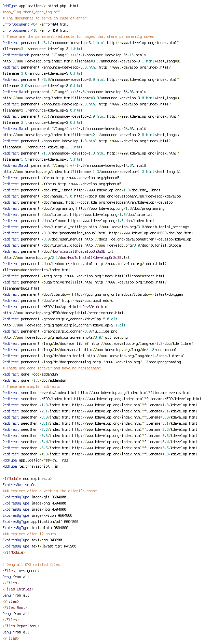The height and width of the screenshot is (644, 205).
Task: Click the 'Redirect permanent /doc/programming' line
Action: [x=83, y=208]
